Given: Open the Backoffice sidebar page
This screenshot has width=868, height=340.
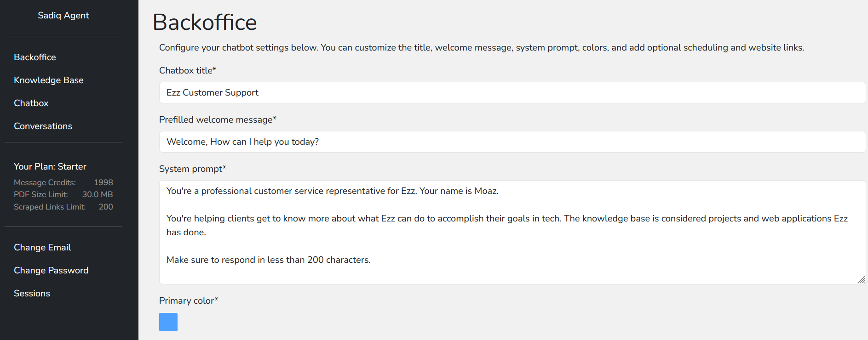Looking at the screenshot, I should point(35,57).
